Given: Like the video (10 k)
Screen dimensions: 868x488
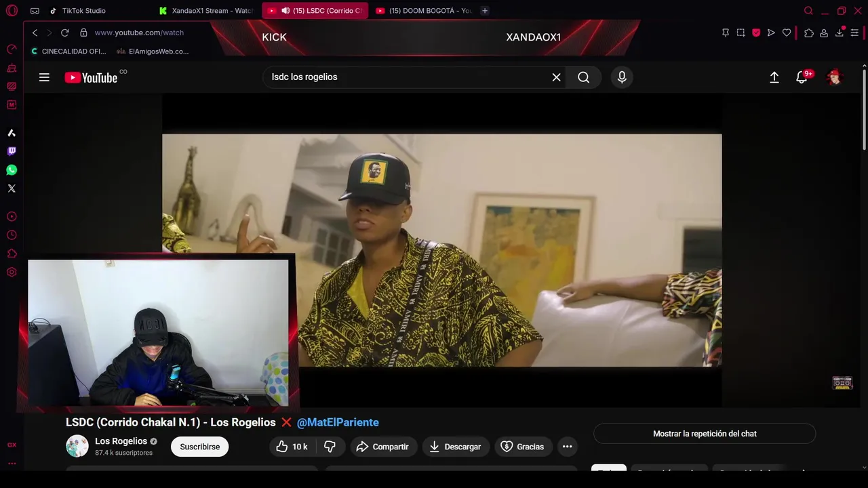Looking at the screenshot, I should (x=292, y=447).
